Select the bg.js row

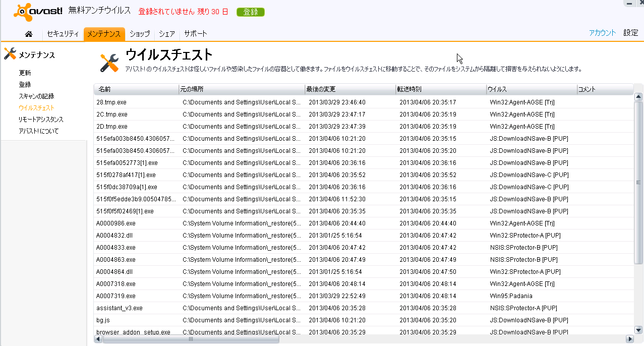(x=363, y=320)
